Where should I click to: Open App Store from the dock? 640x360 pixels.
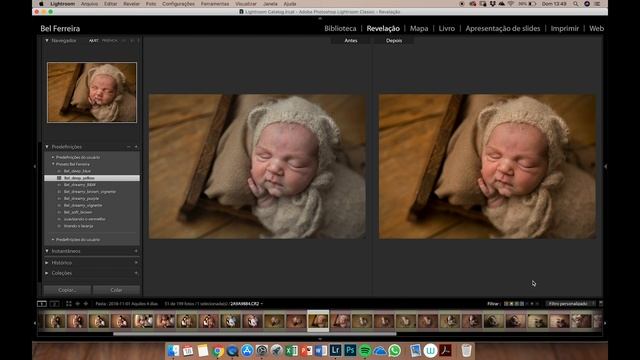pyautogui.click(x=247, y=350)
